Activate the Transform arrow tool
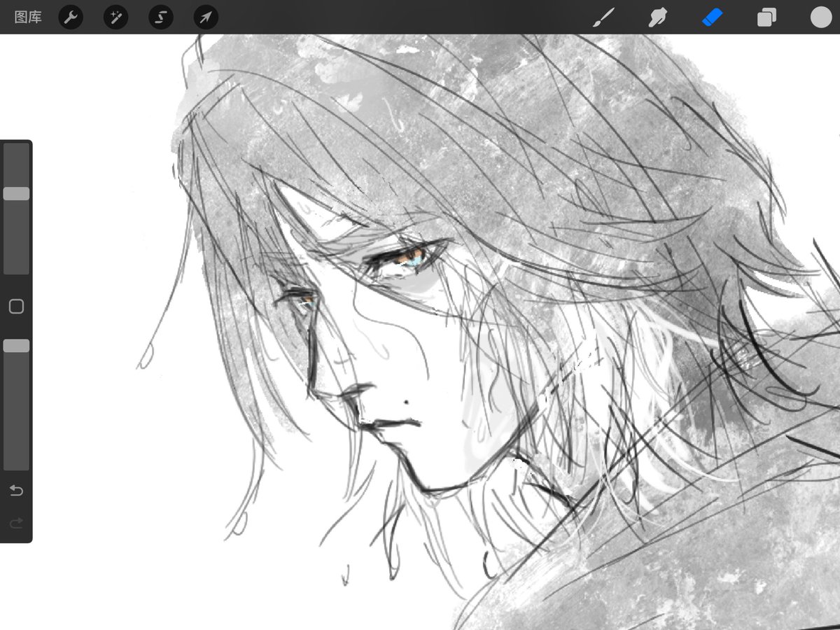 (x=206, y=17)
